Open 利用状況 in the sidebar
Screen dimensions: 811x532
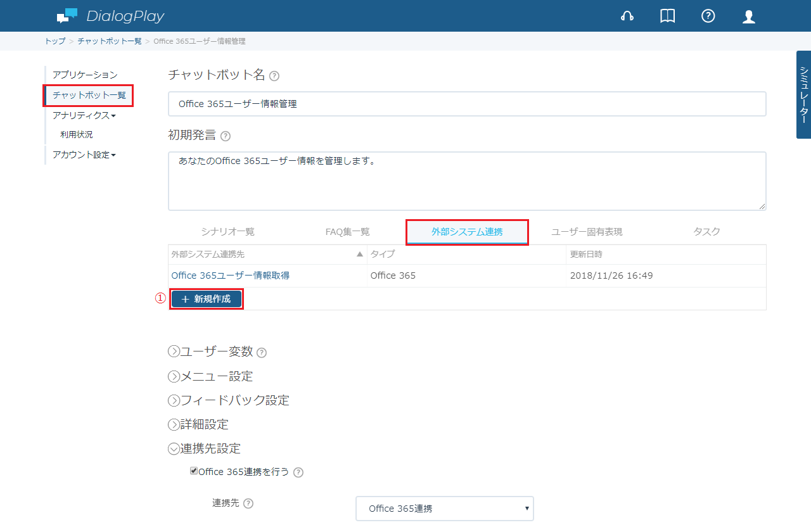[77, 135]
